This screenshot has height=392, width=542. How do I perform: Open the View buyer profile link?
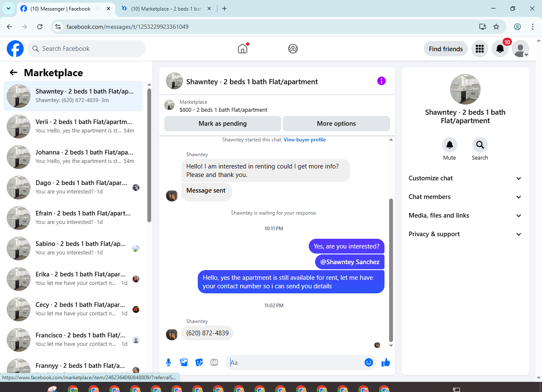tap(305, 140)
